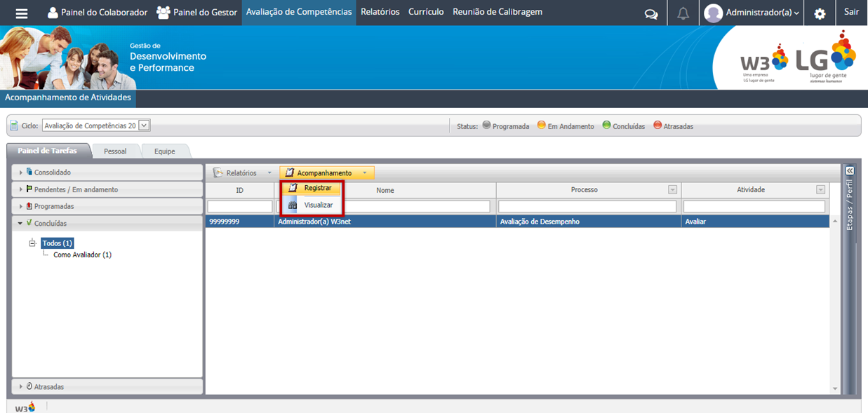Click the W3 logo in footer
The width and height of the screenshot is (868, 413).
tap(25, 407)
